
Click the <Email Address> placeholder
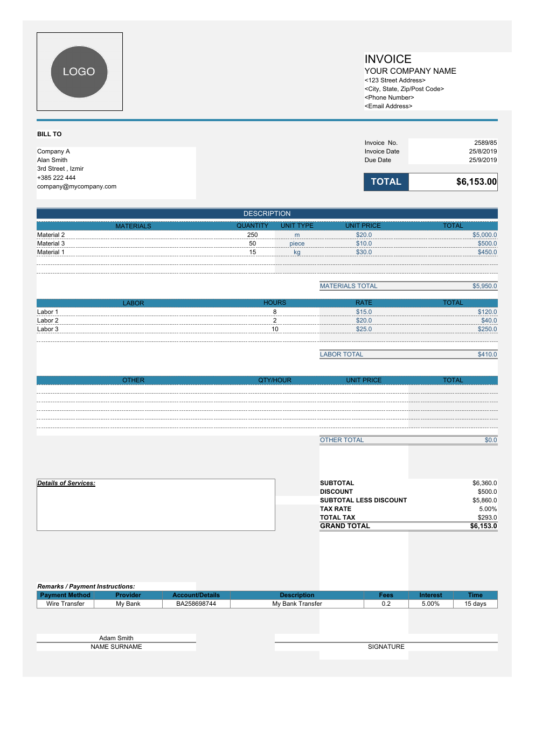(388, 106)
